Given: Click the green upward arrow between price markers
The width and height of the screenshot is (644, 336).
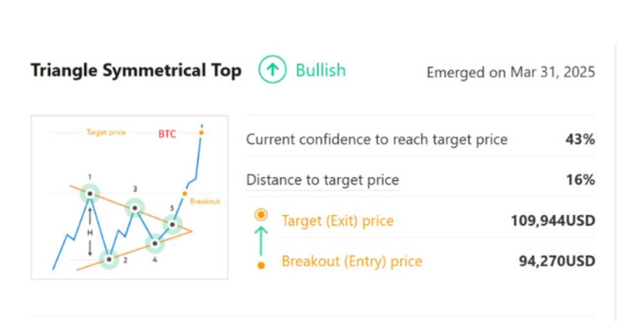Looking at the screenshot, I should (x=261, y=241).
